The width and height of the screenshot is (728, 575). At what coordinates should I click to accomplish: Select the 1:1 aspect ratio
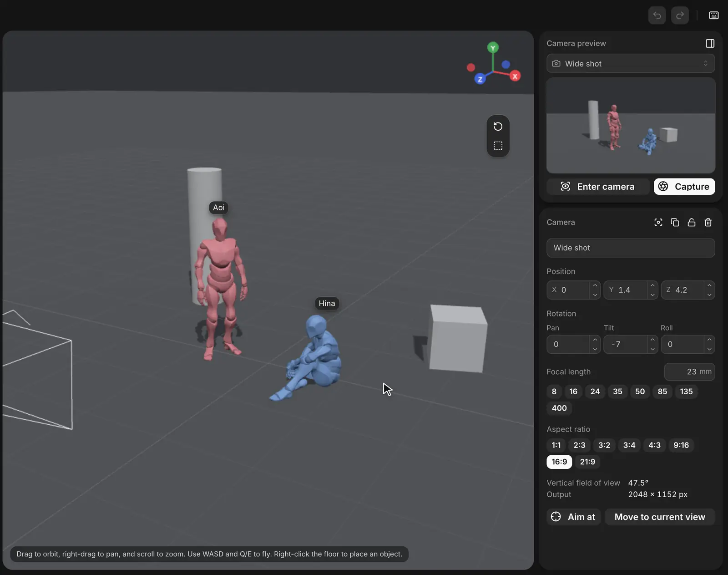click(x=556, y=445)
